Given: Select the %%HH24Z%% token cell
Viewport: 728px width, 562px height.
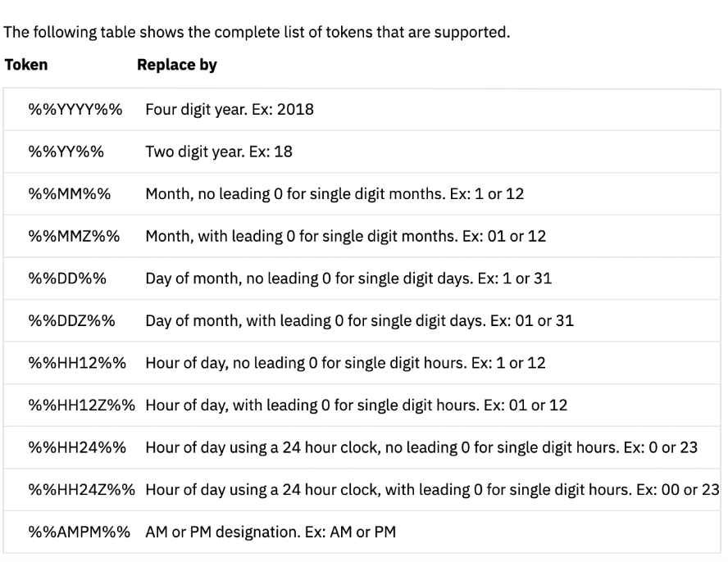Looking at the screenshot, I should tap(81, 490).
